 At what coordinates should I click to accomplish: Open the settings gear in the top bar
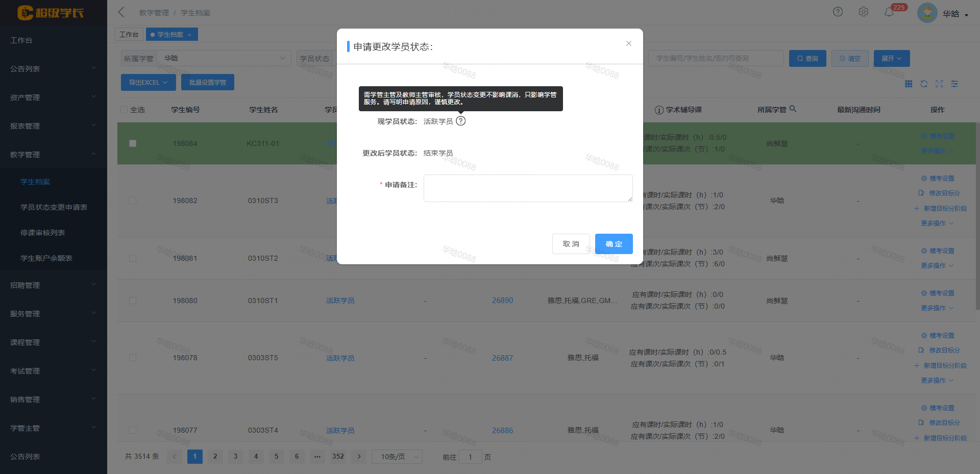coord(864,11)
